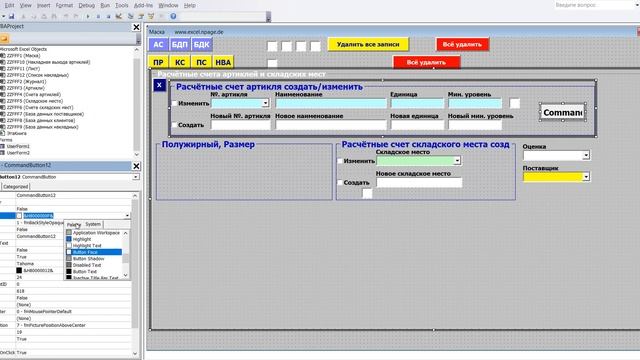
Task: Open the Оценка combo box dropdown
Action: click(x=586, y=155)
